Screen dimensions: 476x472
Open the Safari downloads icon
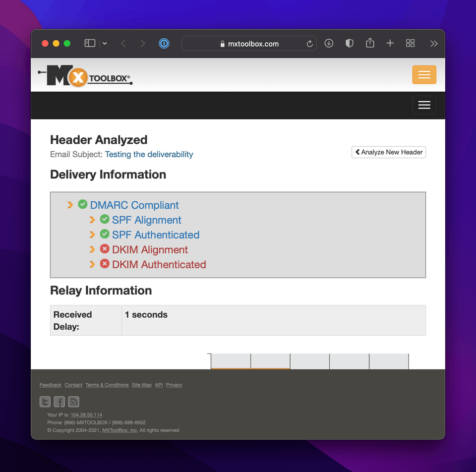329,44
